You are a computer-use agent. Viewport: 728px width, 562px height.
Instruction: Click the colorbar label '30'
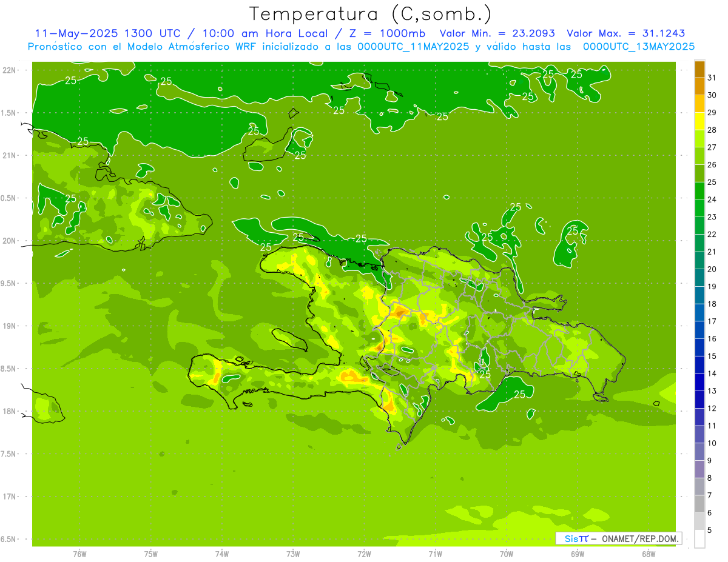click(x=712, y=95)
